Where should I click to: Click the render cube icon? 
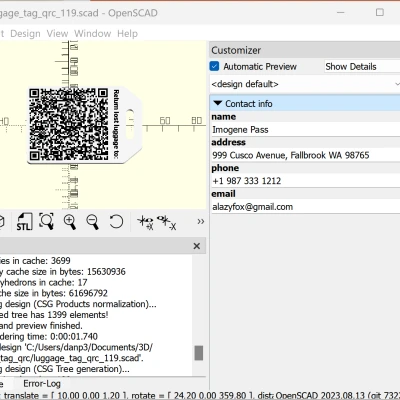(2, 222)
